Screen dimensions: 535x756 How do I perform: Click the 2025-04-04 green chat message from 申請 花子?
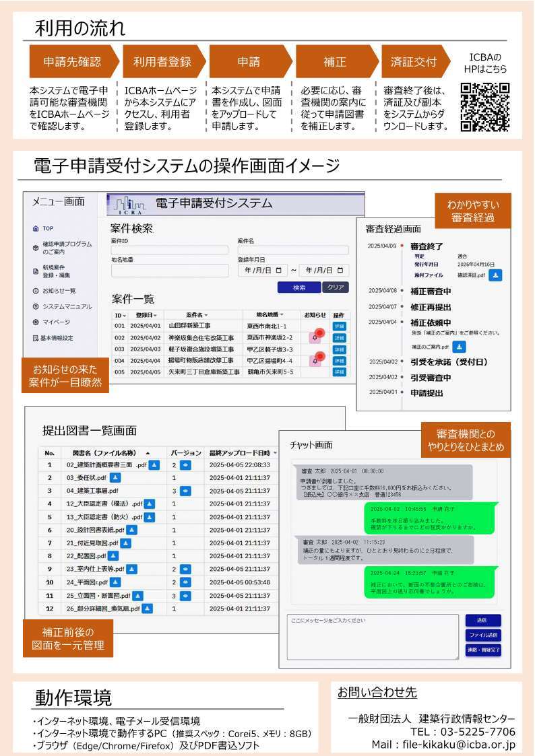pyautogui.click(x=429, y=582)
